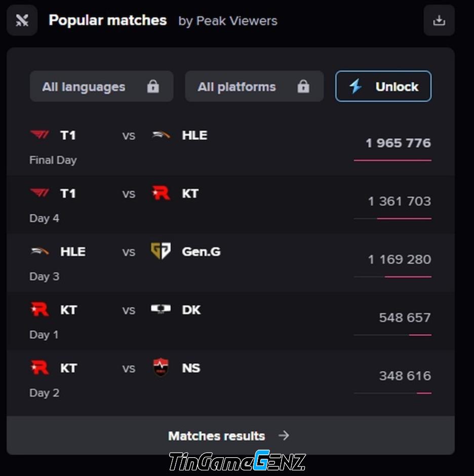Image resolution: width=474 pixels, height=476 pixels.
Task: Click the lock icon on All languages
Action: click(153, 86)
